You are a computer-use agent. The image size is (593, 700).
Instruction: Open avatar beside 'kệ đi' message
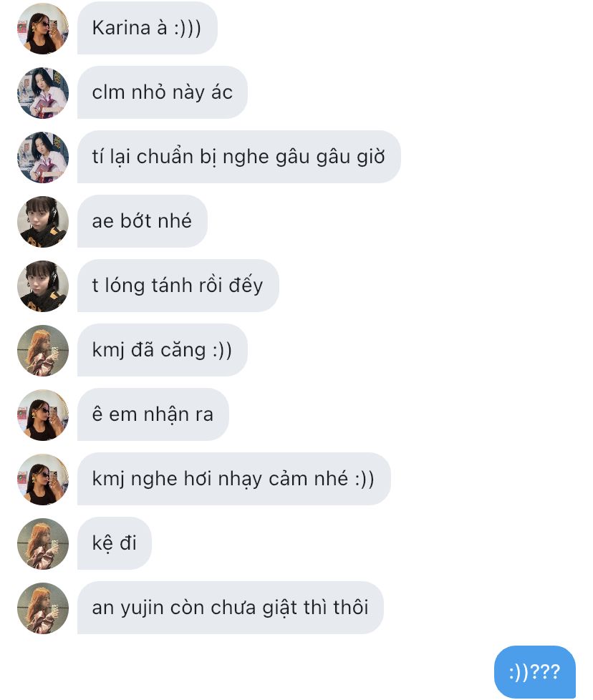[x=43, y=544]
